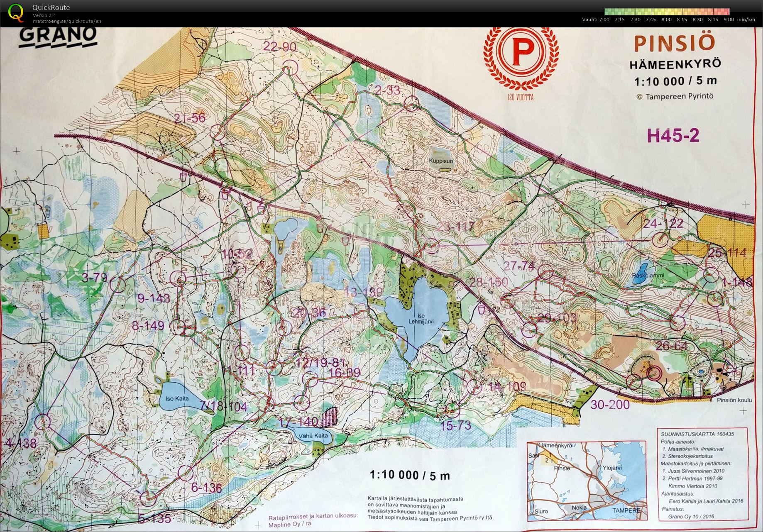
Task: Click the Vähä Kaita lake
Action: pos(315,436)
